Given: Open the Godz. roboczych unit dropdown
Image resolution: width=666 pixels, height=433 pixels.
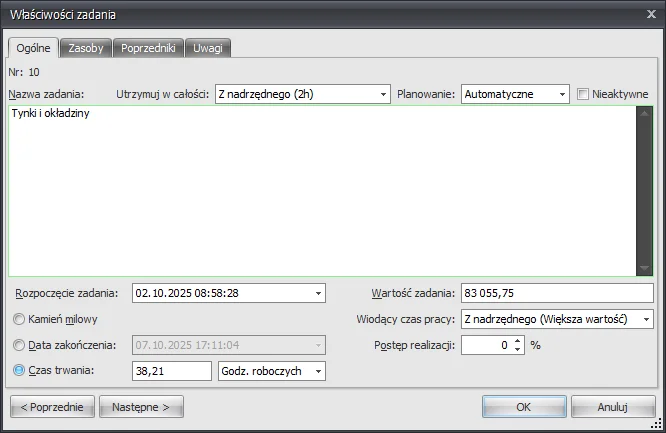Looking at the screenshot, I should [319, 371].
